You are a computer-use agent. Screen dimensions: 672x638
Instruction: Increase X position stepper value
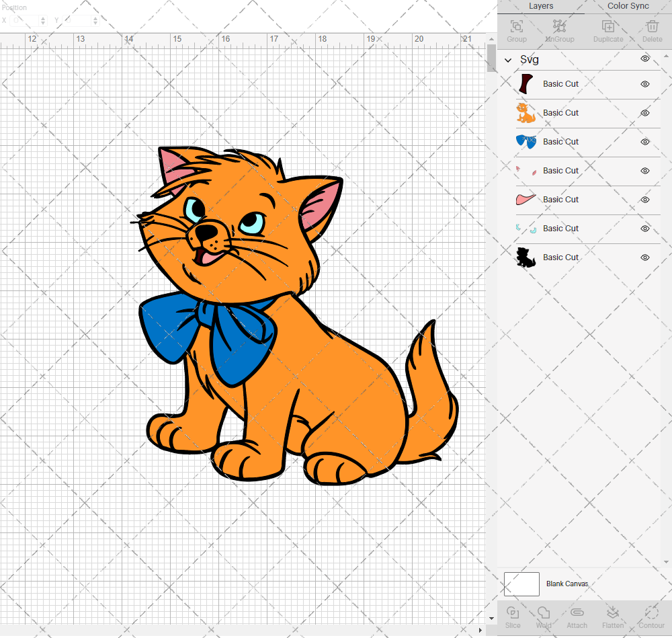[x=43, y=17]
